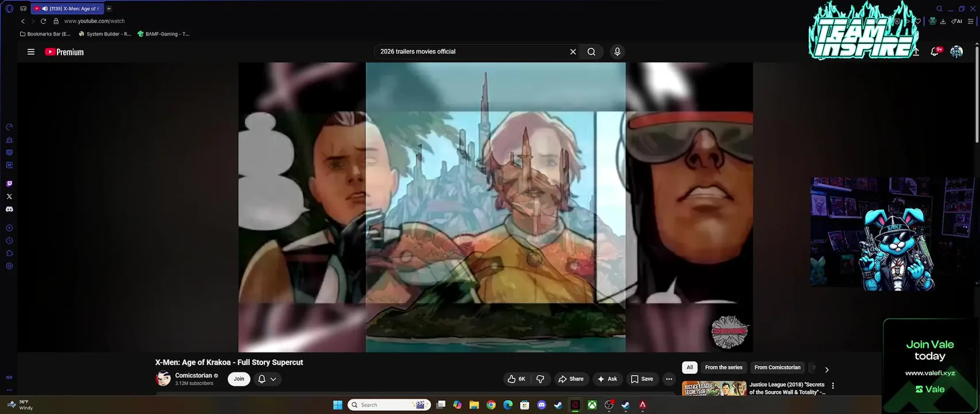Open sidebar settings gear icon

click(9, 266)
